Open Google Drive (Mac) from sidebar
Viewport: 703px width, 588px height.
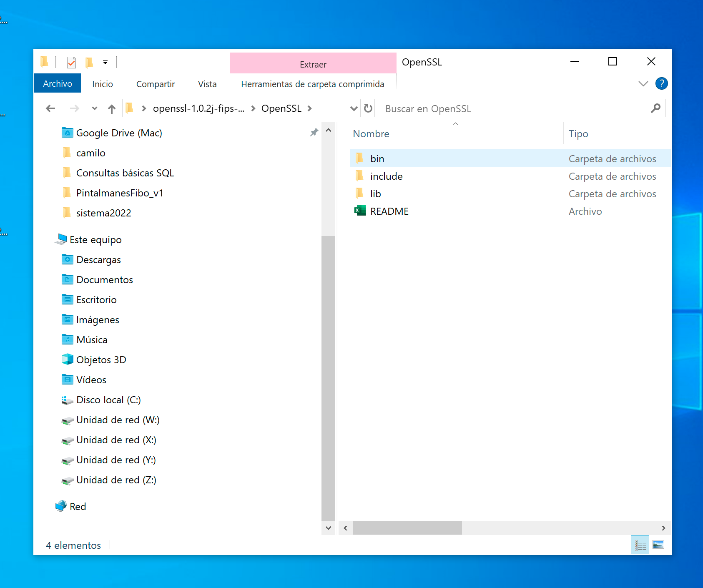click(119, 133)
